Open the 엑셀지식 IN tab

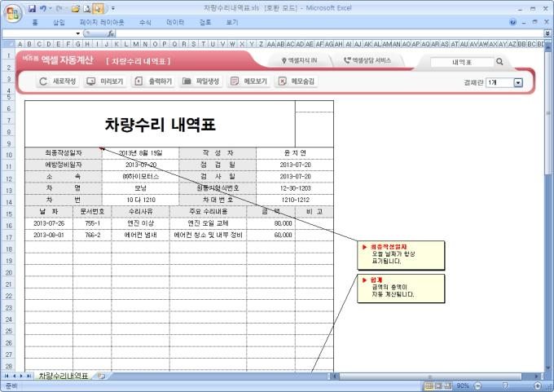299,61
